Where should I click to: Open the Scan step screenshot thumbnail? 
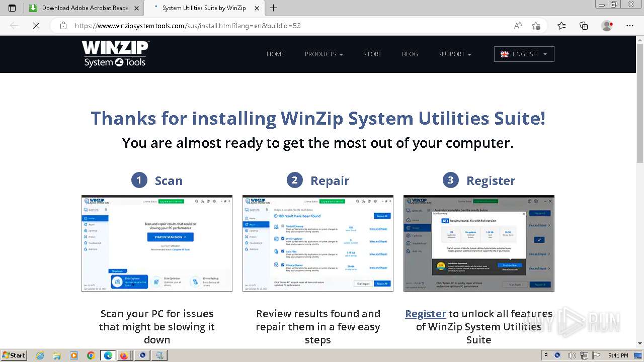157,243
